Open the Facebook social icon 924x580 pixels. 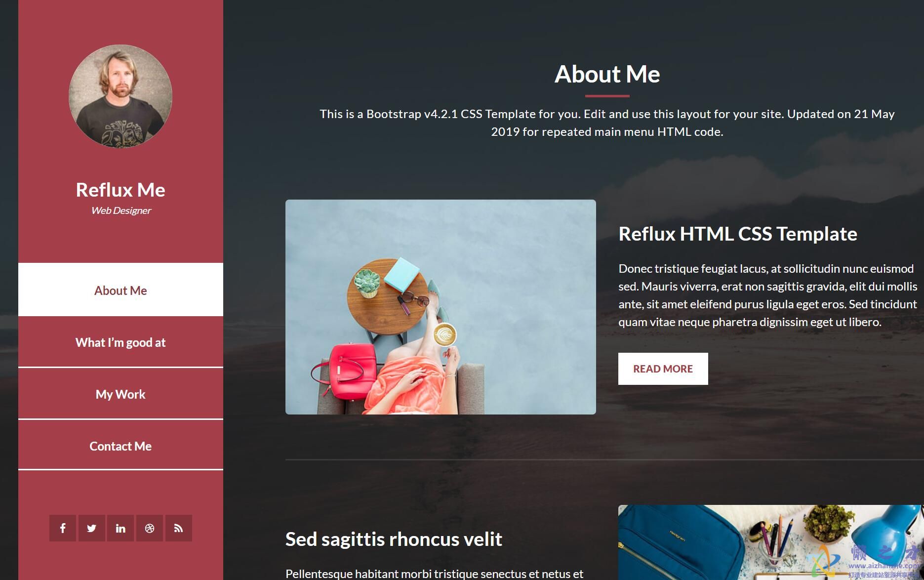point(63,528)
